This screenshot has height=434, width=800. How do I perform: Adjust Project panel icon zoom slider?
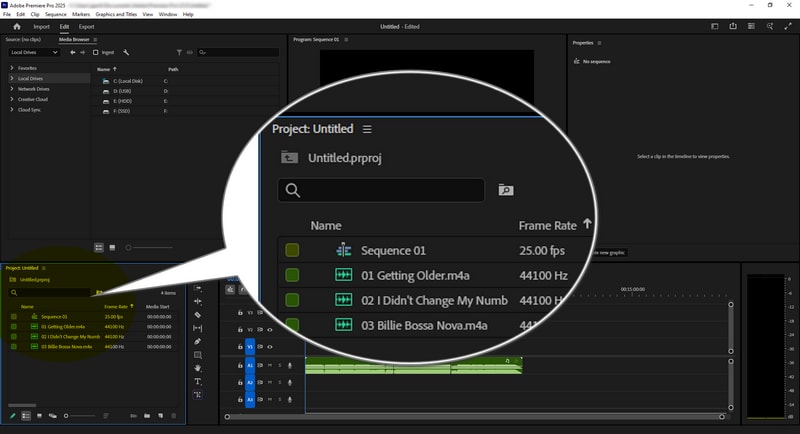point(79,416)
